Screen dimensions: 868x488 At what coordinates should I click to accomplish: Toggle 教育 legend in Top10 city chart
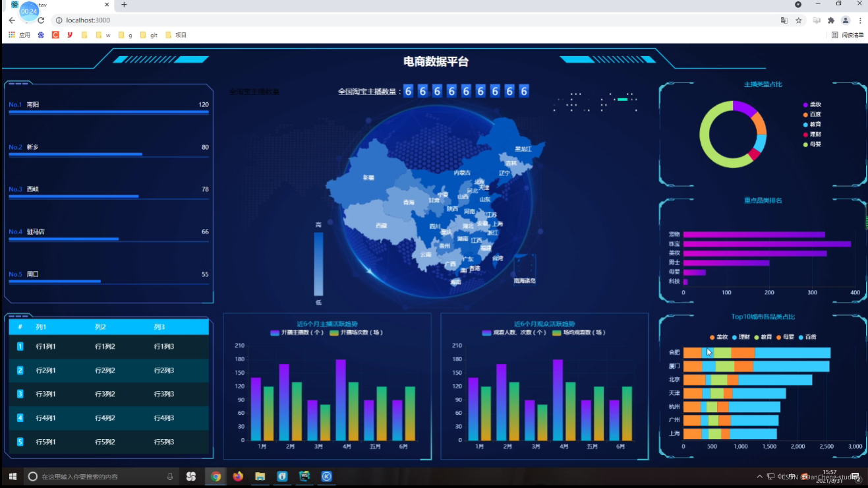point(763,337)
